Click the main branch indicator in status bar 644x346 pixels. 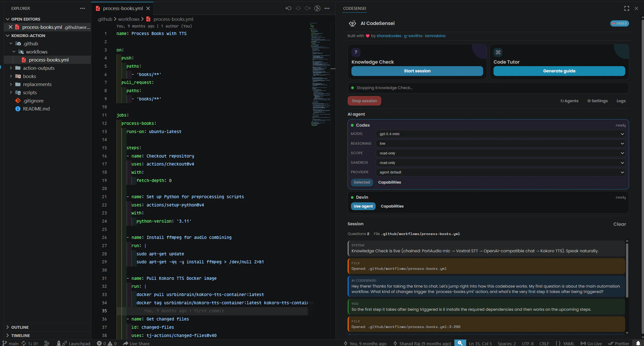click(x=11, y=343)
